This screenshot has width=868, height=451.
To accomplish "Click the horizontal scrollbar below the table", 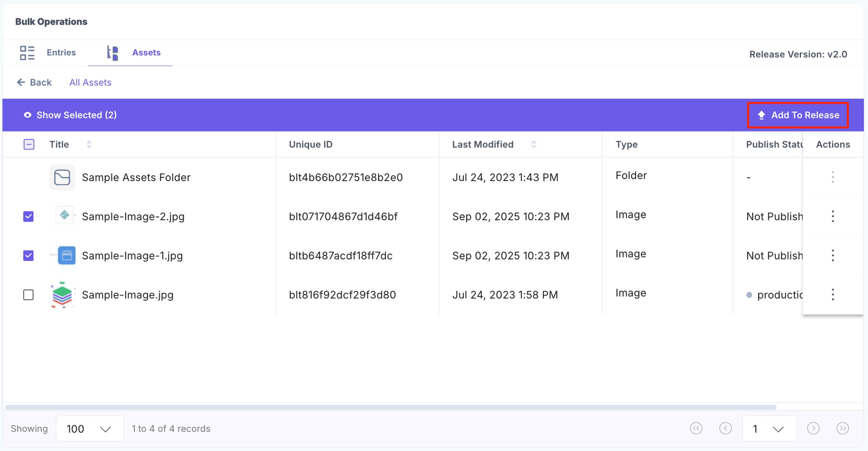I will [391, 407].
